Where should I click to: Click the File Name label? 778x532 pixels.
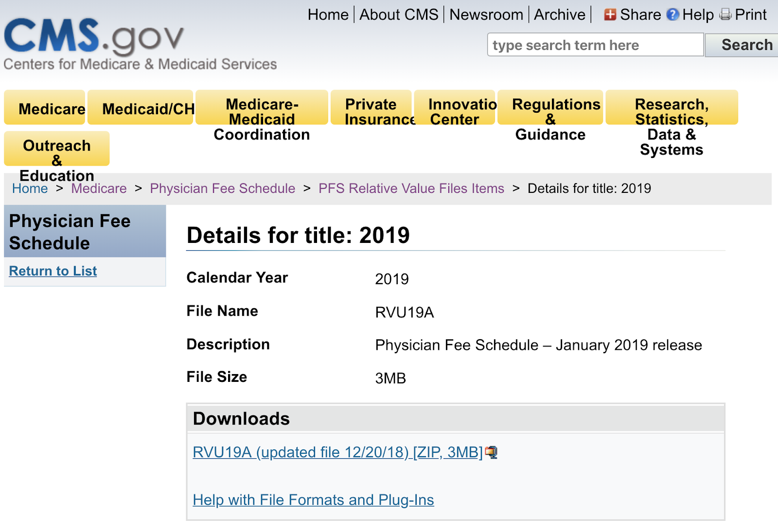click(222, 311)
